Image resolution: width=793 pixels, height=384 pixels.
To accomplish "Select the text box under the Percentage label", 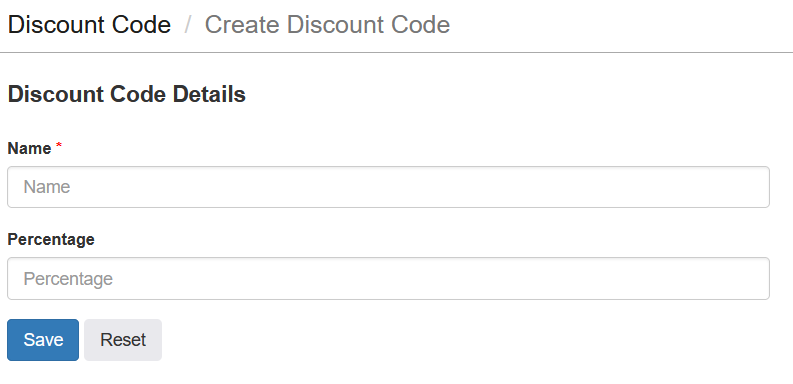I will [x=388, y=279].
